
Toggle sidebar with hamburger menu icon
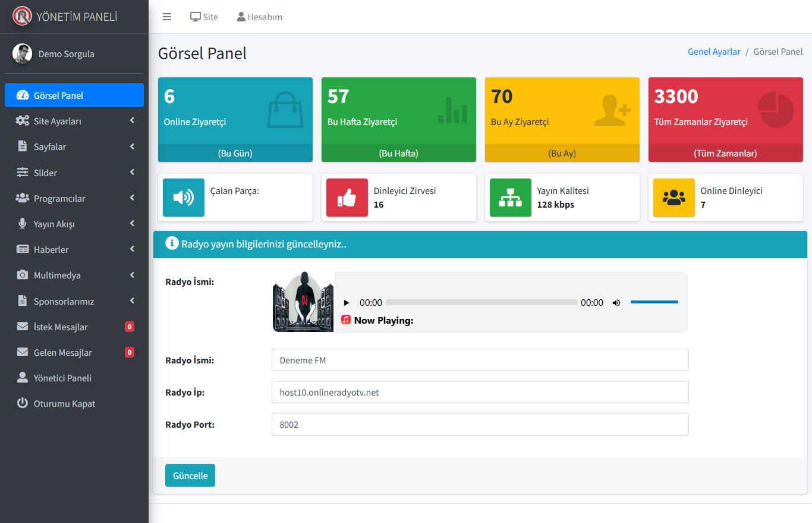pyautogui.click(x=167, y=17)
